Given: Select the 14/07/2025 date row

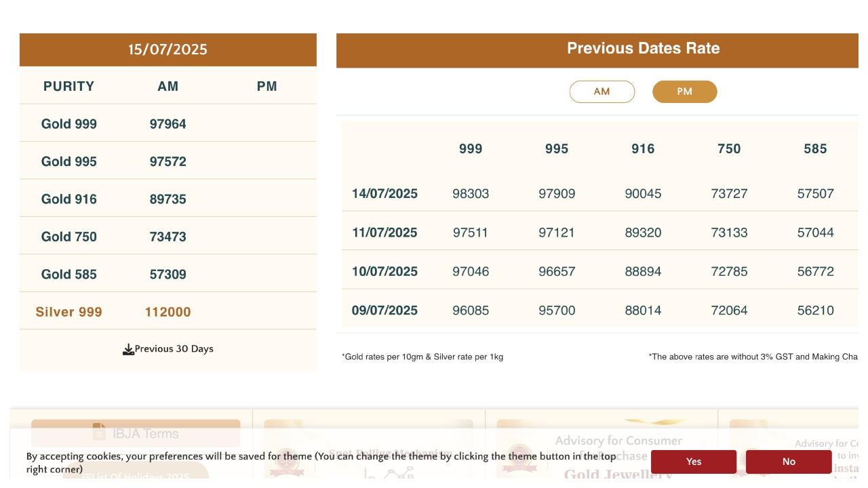Looking at the screenshot, I should [x=384, y=194].
